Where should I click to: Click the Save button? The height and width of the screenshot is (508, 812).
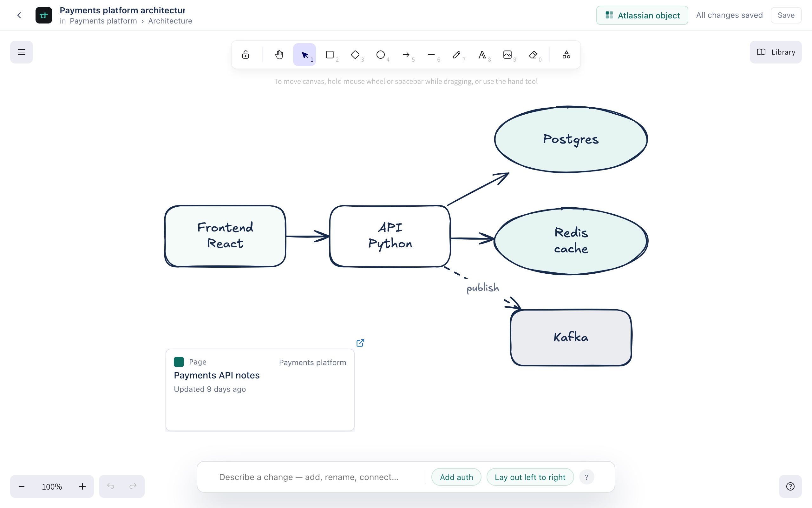pos(786,15)
